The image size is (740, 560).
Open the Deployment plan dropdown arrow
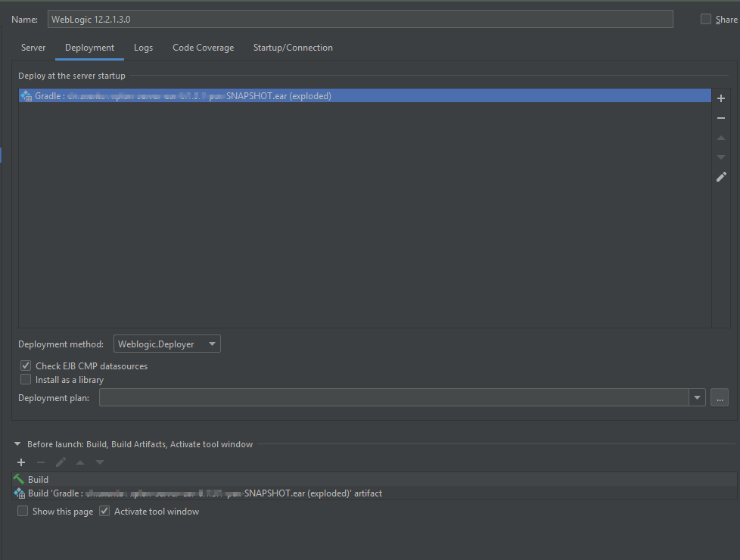click(x=697, y=397)
